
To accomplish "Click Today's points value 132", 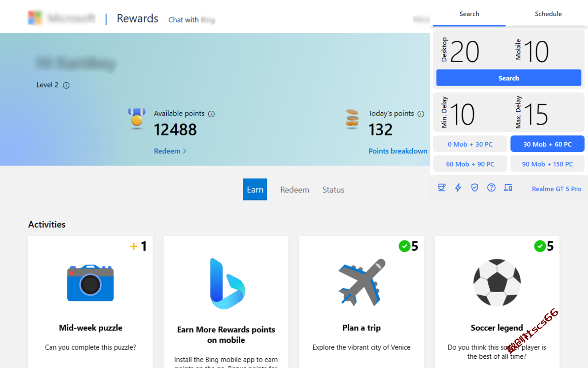I will point(380,130).
